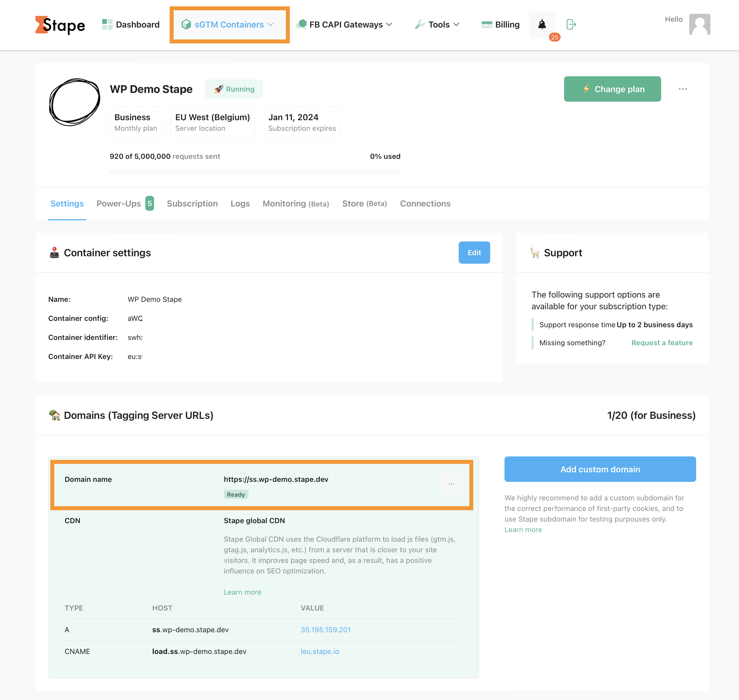Viewport: 739px width, 700px height.
Task: Click the Container API Key value
Action: tap(135, 357)
